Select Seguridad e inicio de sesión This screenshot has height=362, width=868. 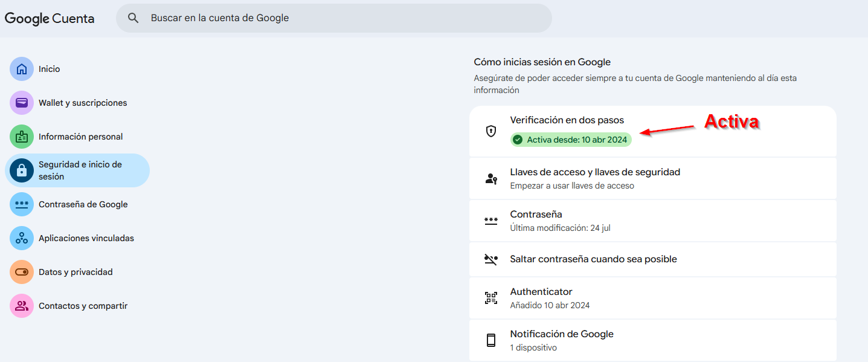click(x=77, y=170)
